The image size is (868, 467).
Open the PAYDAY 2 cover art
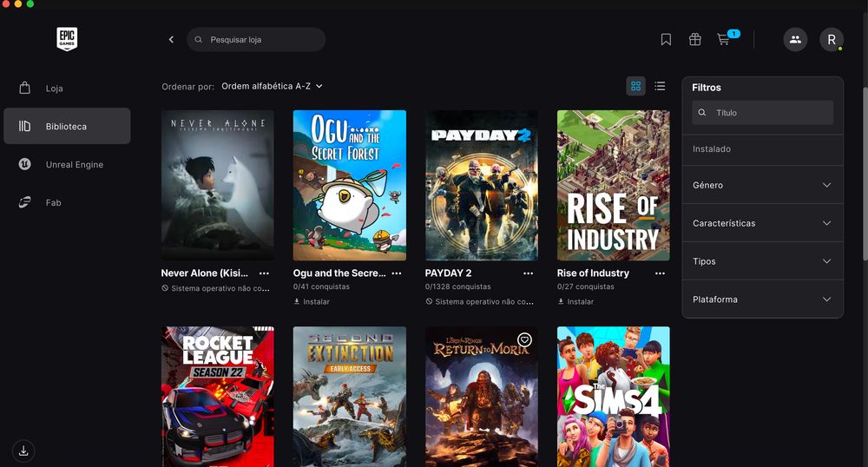pyautogui.click(x=482, y=186)
